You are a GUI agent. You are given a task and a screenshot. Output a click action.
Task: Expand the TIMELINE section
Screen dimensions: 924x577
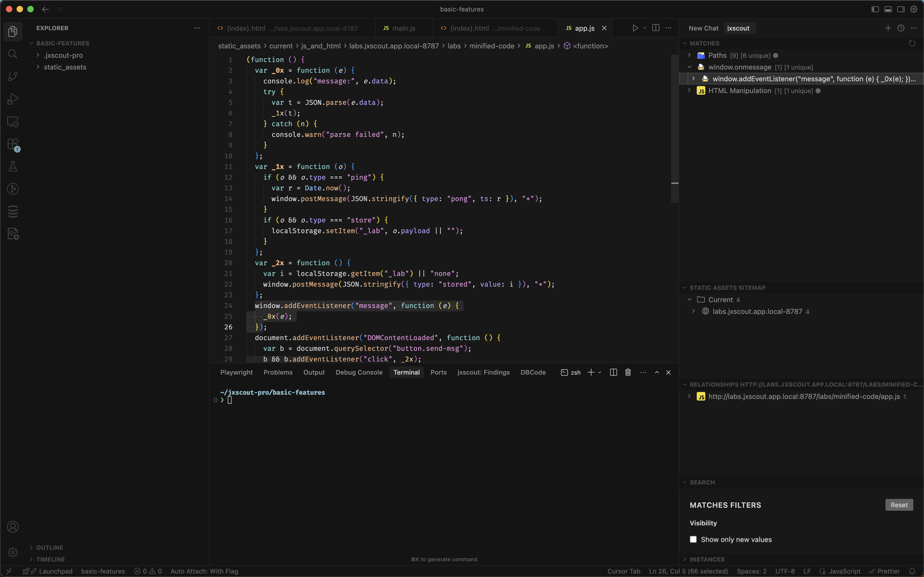tap(50, 559)
